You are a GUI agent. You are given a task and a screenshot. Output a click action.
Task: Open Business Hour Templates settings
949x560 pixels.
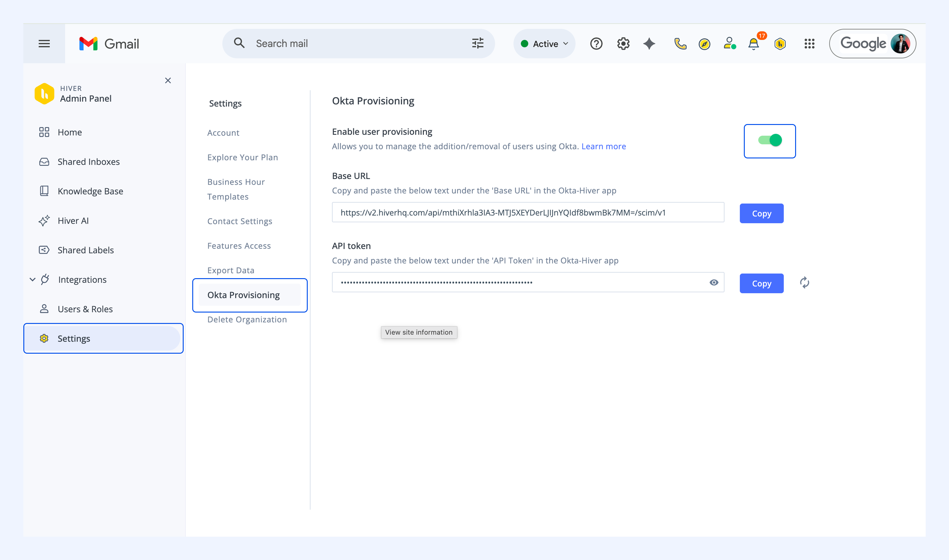click(236, 189)
